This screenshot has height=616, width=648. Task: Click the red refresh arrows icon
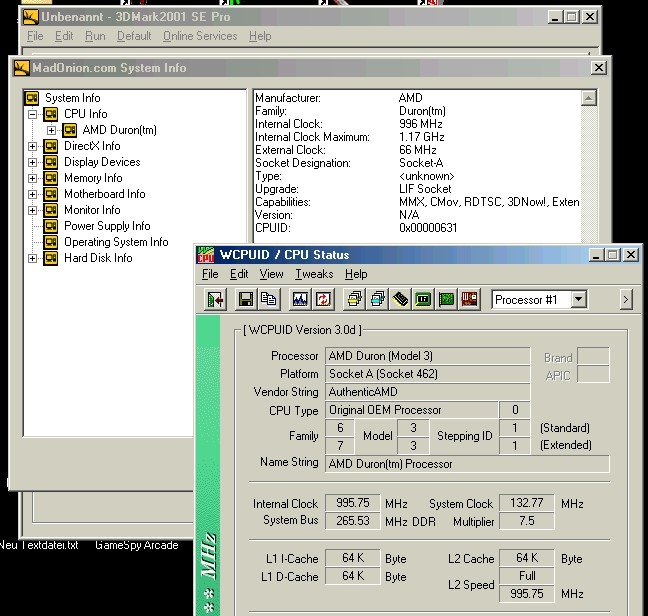[323, 299]
